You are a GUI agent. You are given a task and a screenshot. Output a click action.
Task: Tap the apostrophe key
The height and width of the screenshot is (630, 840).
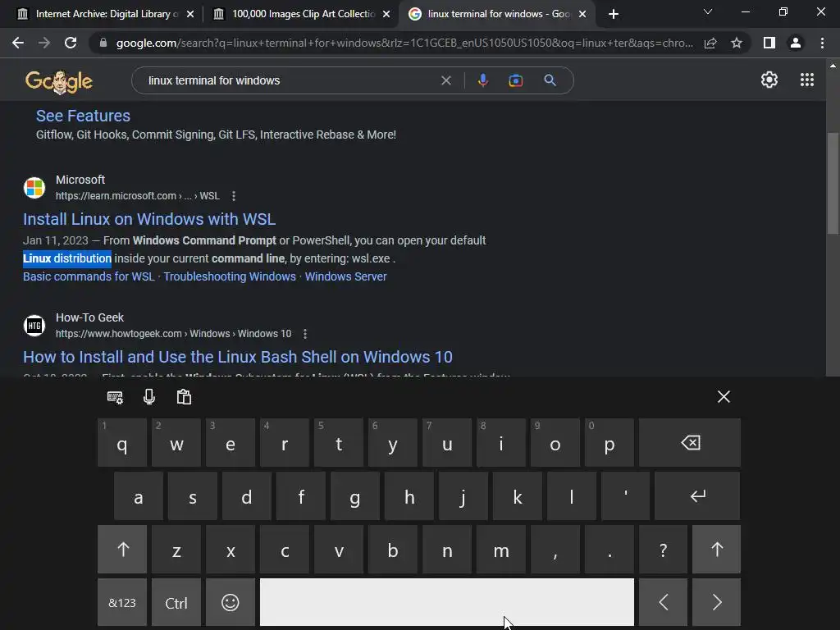[x=625, y=496]
